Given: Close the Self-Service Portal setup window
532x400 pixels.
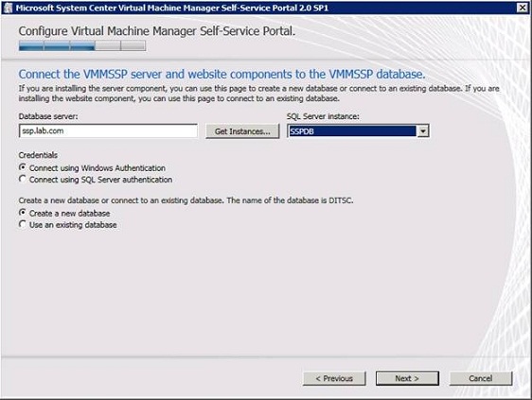Looking at the screenshot, I should click(523, 8).
